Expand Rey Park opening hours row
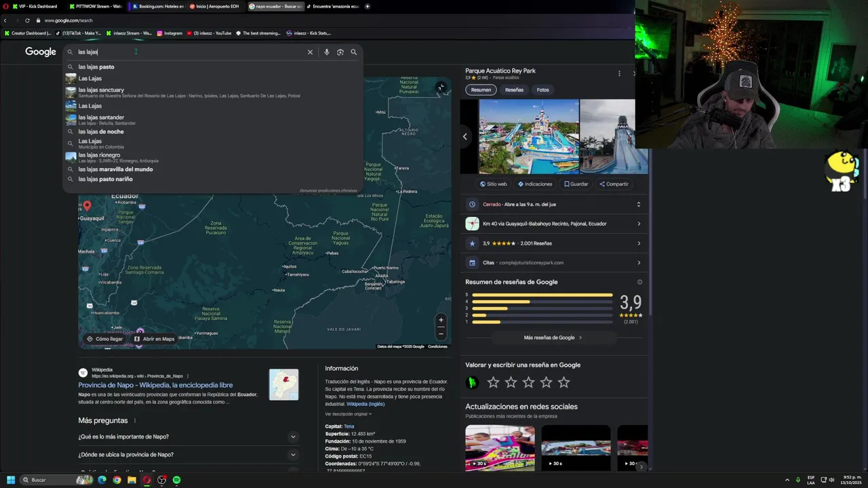The height and width of the screenshot is (488, 868). click(638, 204)
